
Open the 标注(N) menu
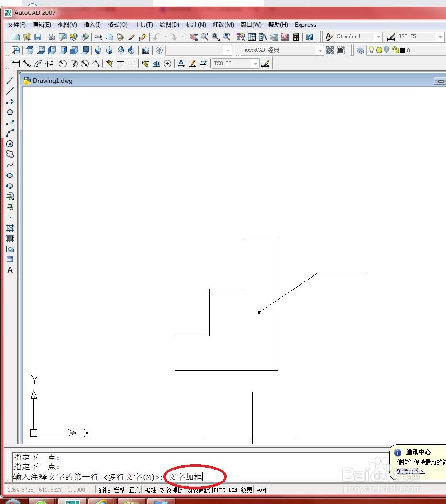(196, 25)
